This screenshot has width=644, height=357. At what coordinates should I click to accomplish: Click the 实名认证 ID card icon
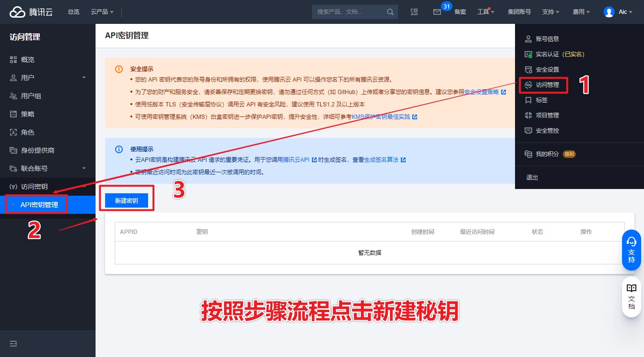pyautogui.click(x=528, y=54)
